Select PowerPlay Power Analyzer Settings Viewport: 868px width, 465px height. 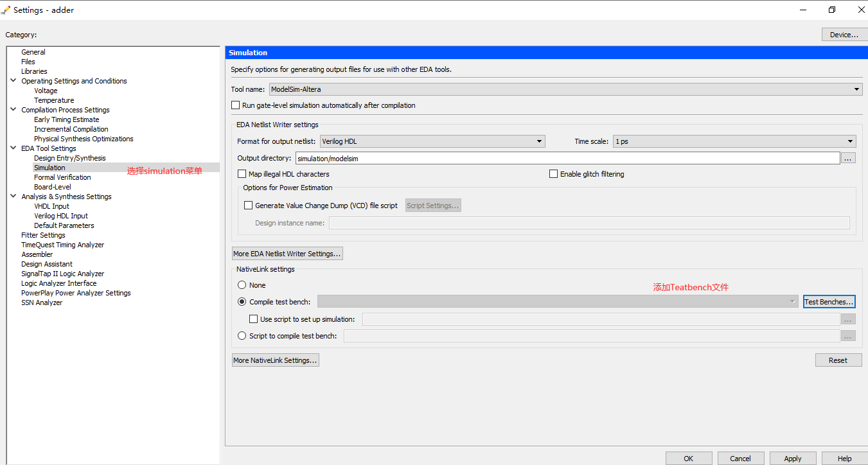pyautogui.click(x=76, y=293)
